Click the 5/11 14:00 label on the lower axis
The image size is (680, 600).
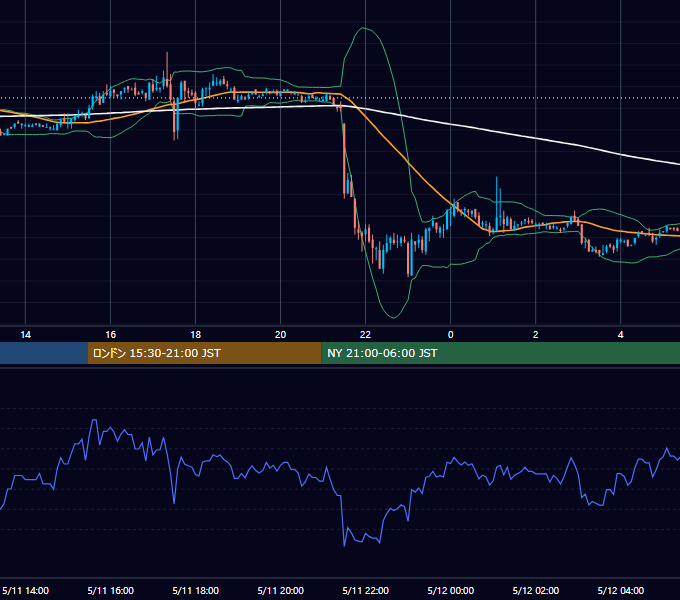(x=26, y=590)
